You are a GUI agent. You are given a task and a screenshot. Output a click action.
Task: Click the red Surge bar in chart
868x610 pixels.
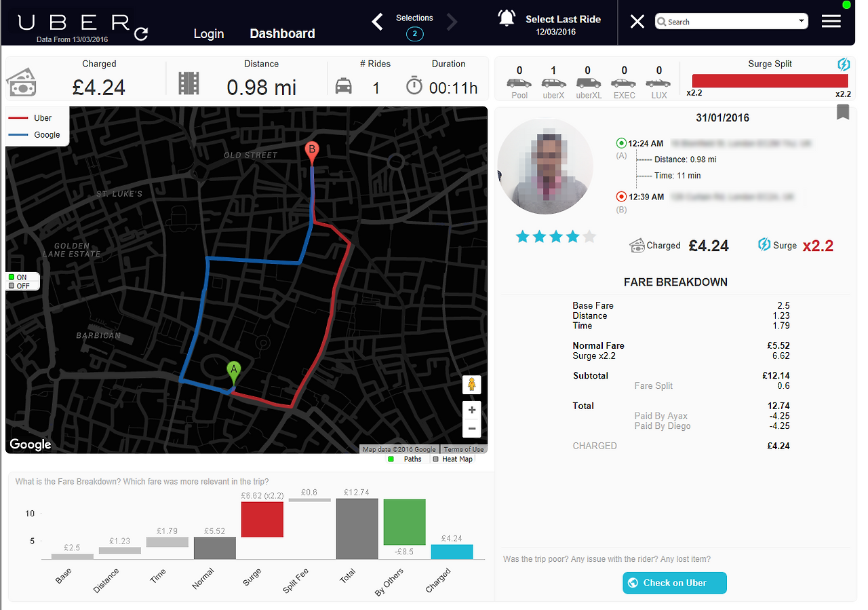tap(262, 520)
